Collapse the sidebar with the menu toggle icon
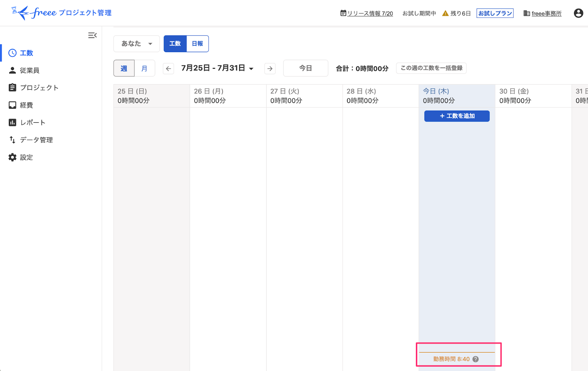The width and height of the screenshot is (588, 371). coord(92,35)
